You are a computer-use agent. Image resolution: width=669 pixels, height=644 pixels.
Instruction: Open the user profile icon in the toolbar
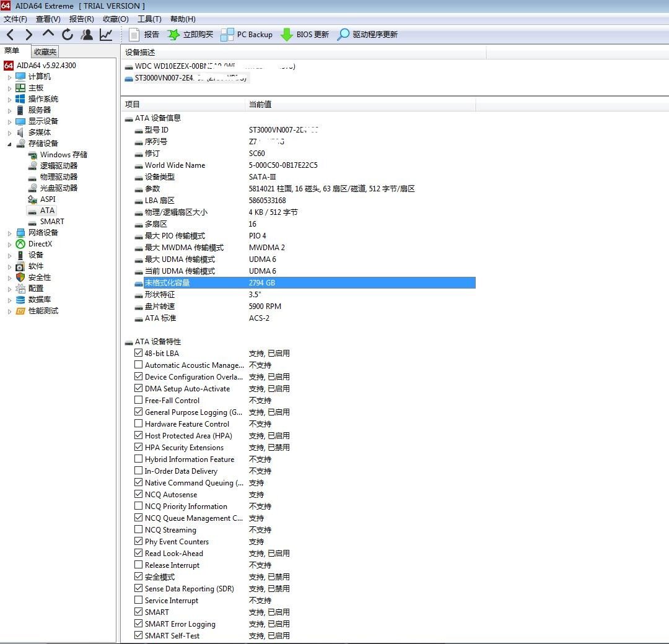coord(87,35)
